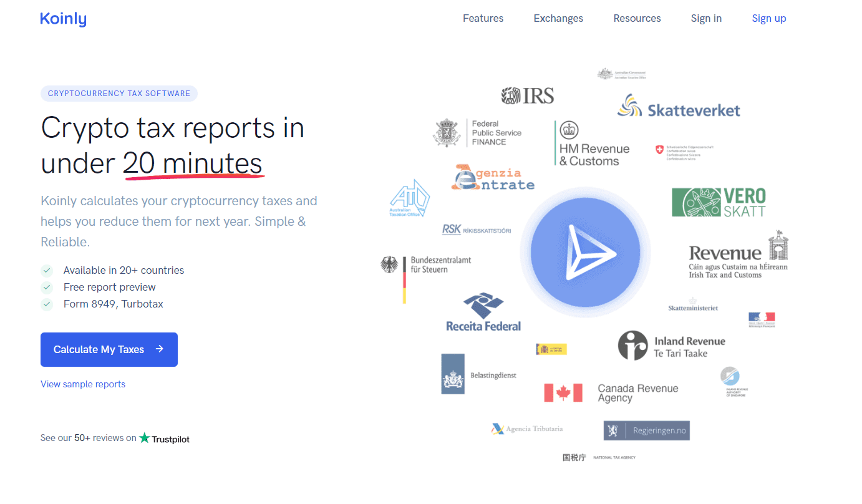Viewport: 862px width, 504px height.
Task: Click the RSK Ríkisskattstjóri logo
Action: [x=477, y=230]
